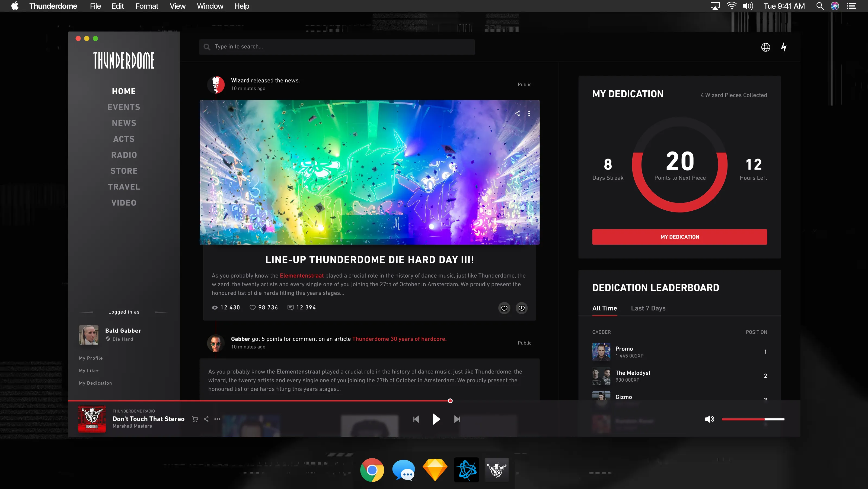The height and width of the screenshot is (489, 868).
Task: Select The Melodyst in the leaderboard
Action: (x=680, y=376)
